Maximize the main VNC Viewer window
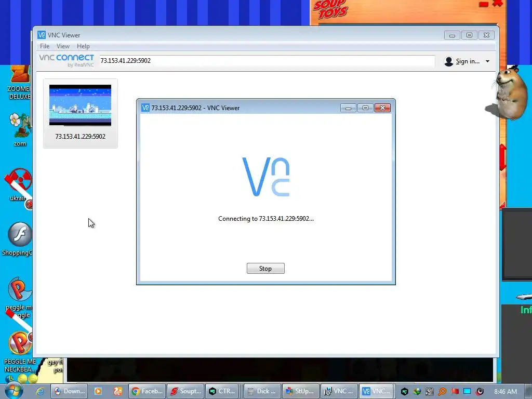532x399 pixels. (x=469, y=35)
